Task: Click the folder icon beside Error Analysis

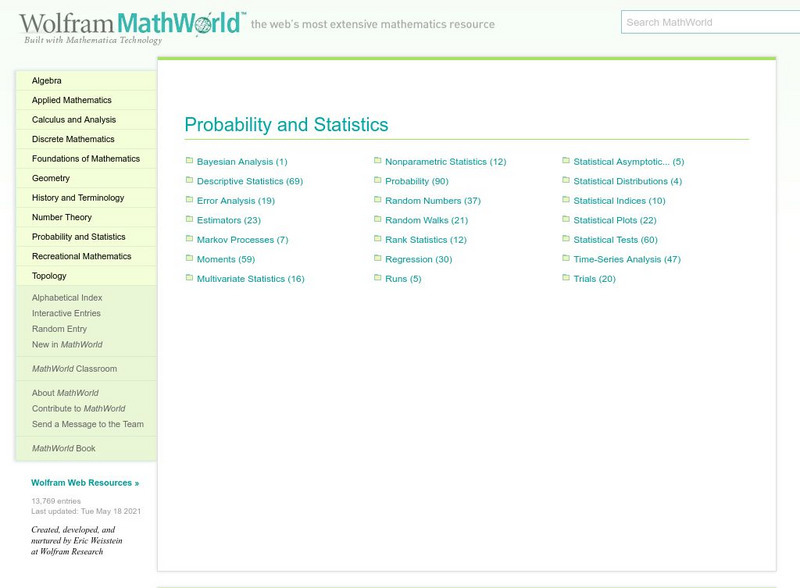Action: pyautogui.click(x=189, y=200)
